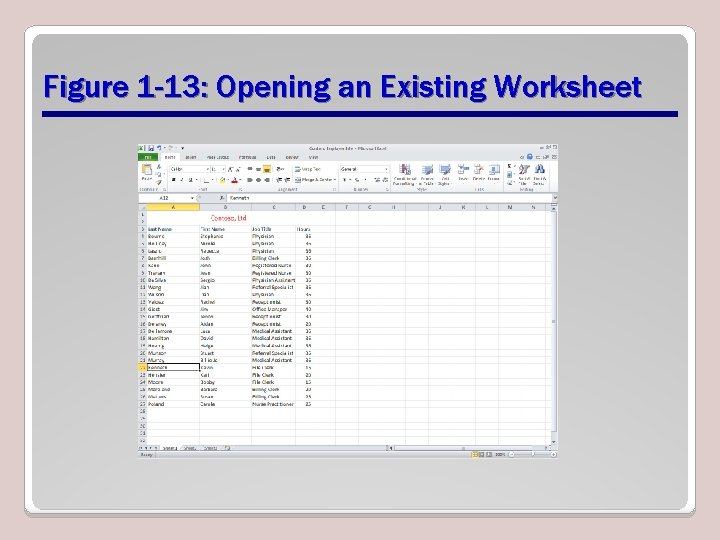The height and width of the screenshot is (540, 720).
Task: Click the AutoSum sigma icon
Action: coord(509,166)
